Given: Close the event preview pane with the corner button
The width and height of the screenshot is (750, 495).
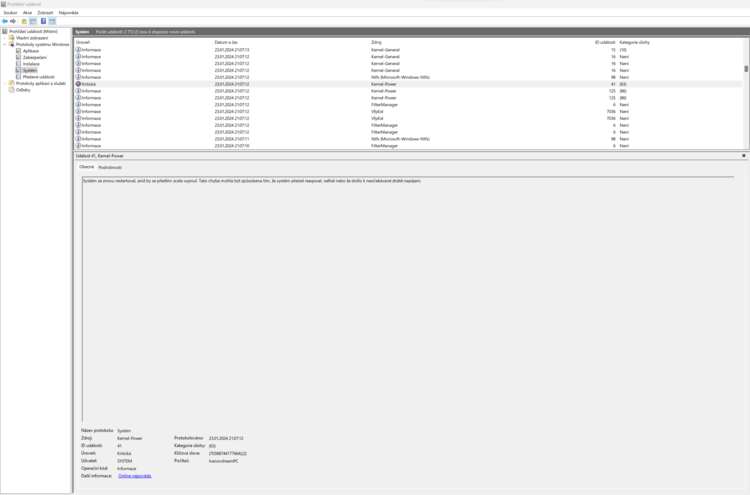Looking at the screenshot, I should [744, 156].
